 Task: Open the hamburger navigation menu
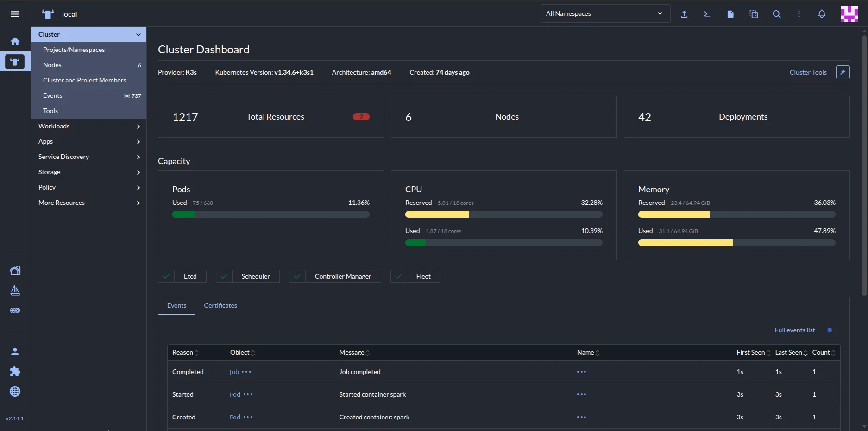coord(15,14)
